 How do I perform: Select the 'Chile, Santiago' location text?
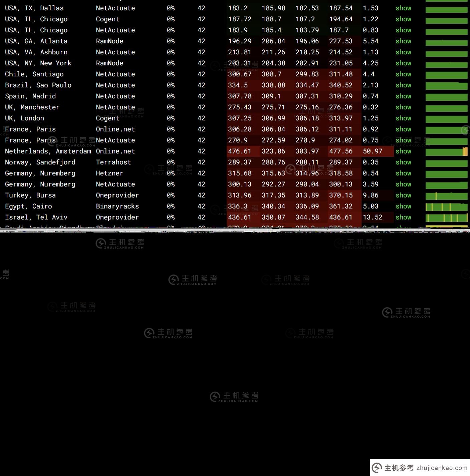click(x=34, y=74)
